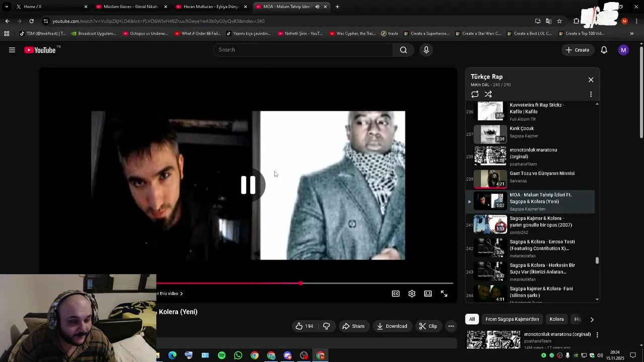
Task: Show more bookmarks chevron
Action: tap(632, 34)
